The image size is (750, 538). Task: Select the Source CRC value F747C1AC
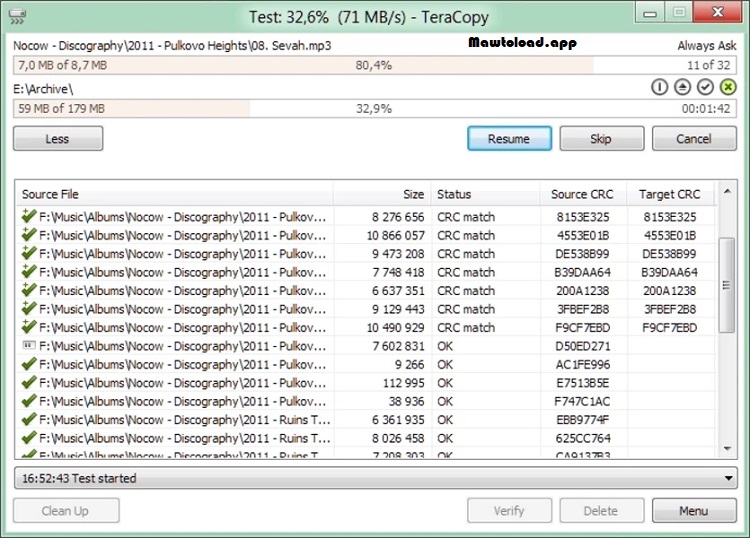pos(583,401)
